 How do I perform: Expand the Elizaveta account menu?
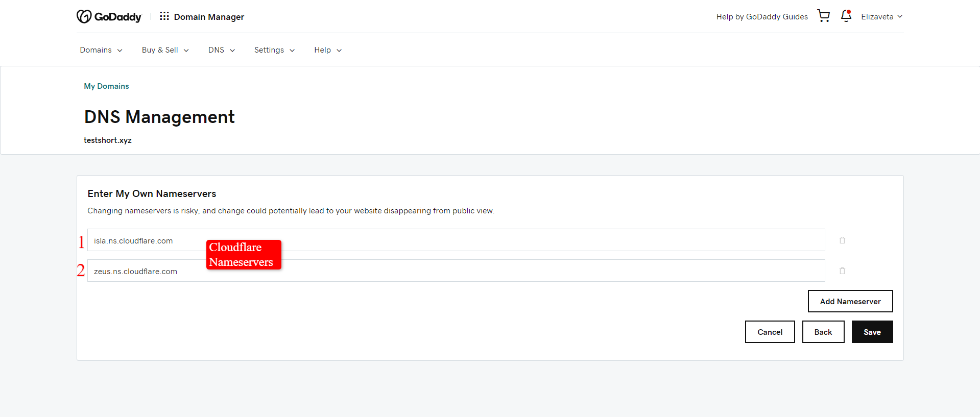[x=882, y=17]
